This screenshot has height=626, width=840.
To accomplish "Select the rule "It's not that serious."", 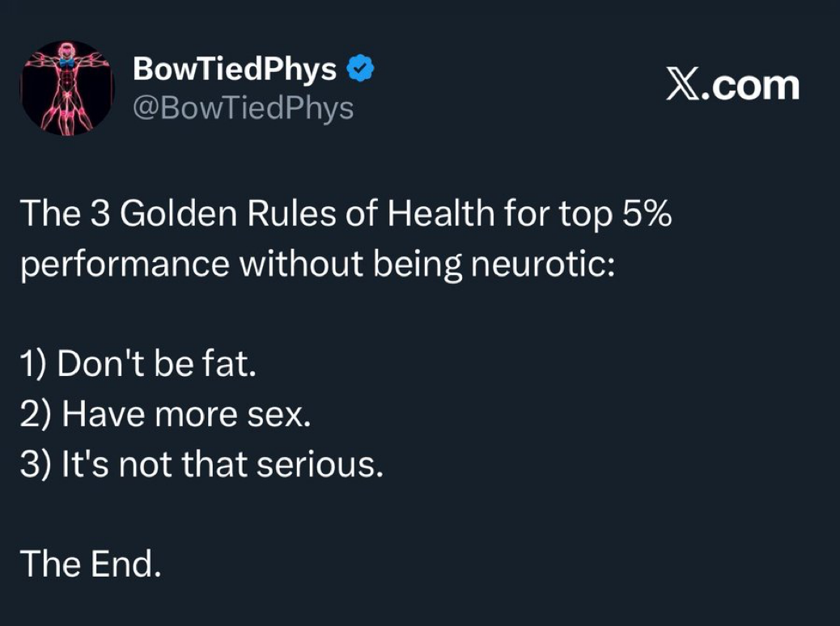I will point(202,465).
